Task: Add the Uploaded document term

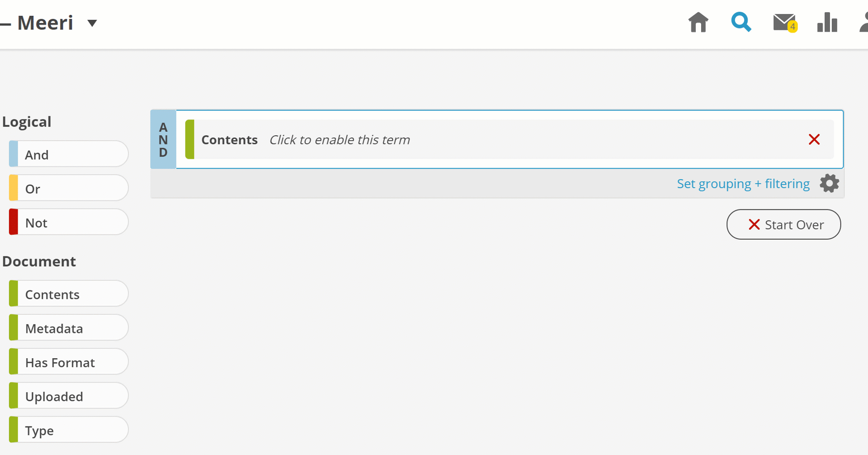Action: 69,396
